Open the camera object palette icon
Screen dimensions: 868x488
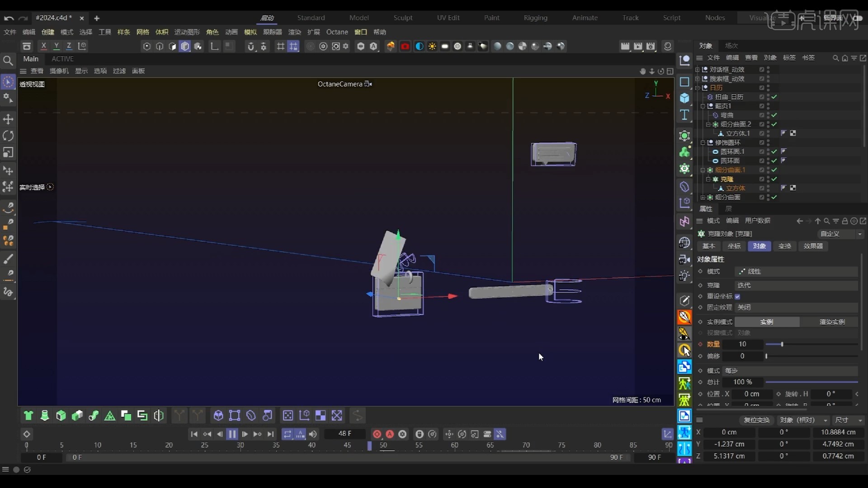pos(684,259)
